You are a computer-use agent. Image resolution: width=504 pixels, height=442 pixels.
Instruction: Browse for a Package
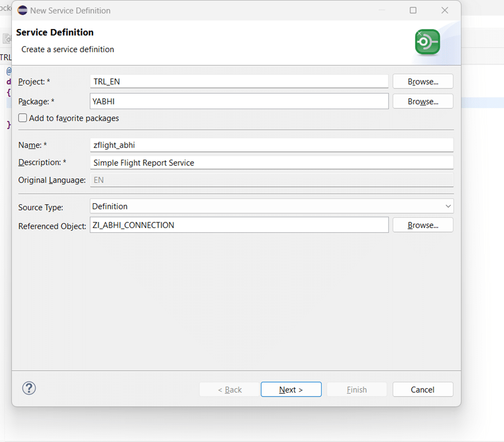pos(422,101)
